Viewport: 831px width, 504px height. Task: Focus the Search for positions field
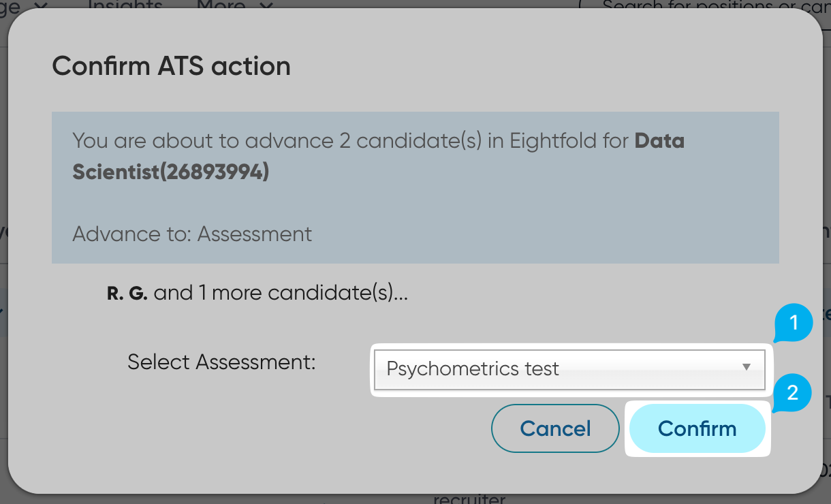tap(708, 6)
